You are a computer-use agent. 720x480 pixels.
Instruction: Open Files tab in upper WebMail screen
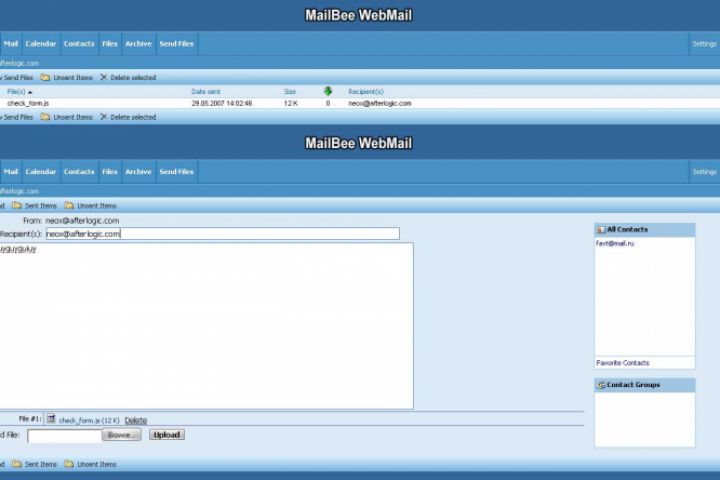tap(110, 44)
